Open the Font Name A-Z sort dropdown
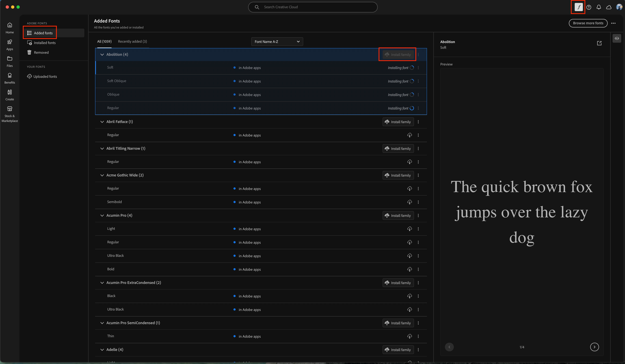The image size is (625, 364). click(x=277, y=42)
